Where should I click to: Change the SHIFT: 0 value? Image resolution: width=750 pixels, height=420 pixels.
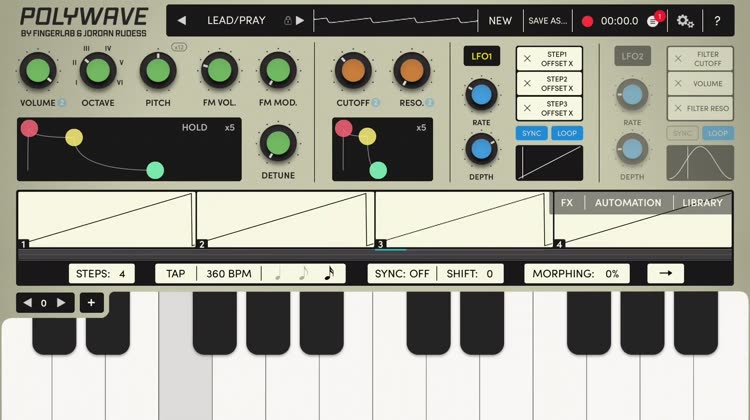(470, 274)
